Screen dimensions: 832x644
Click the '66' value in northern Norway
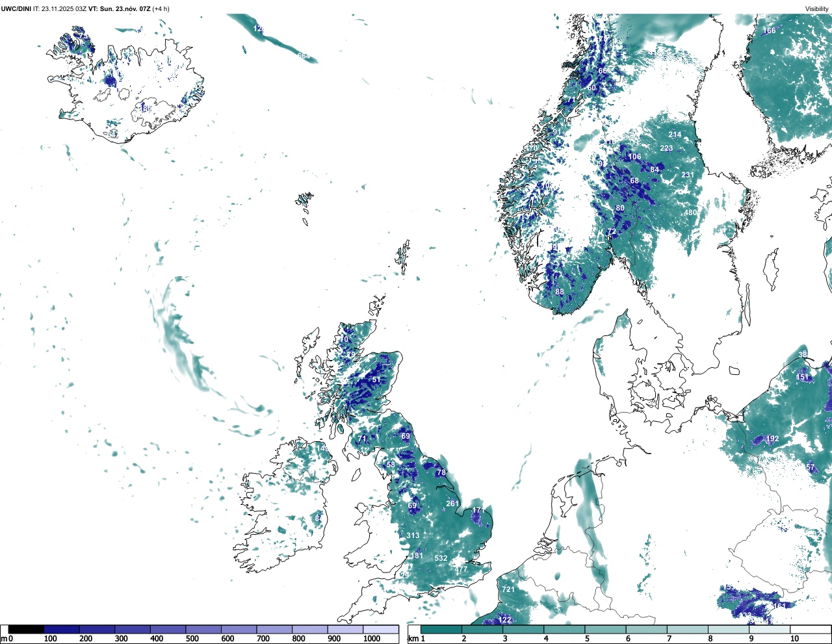[602, 71]
